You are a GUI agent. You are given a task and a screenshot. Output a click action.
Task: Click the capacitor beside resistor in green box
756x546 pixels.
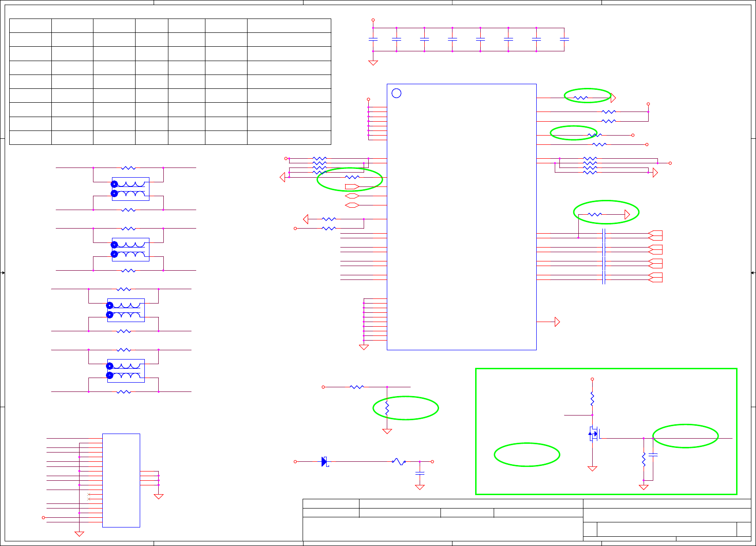[653, 455]
